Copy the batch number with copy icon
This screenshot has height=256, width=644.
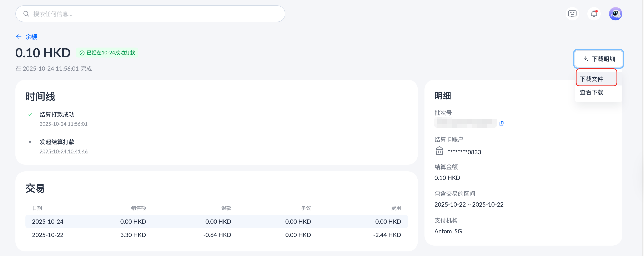pyautogui.click(x=501, y=124)
